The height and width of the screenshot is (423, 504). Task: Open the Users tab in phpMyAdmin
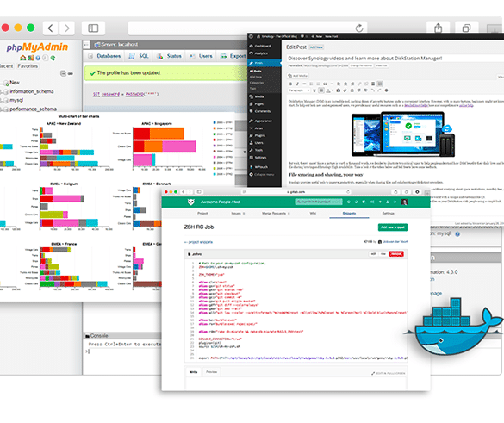(x=201, y=56)
